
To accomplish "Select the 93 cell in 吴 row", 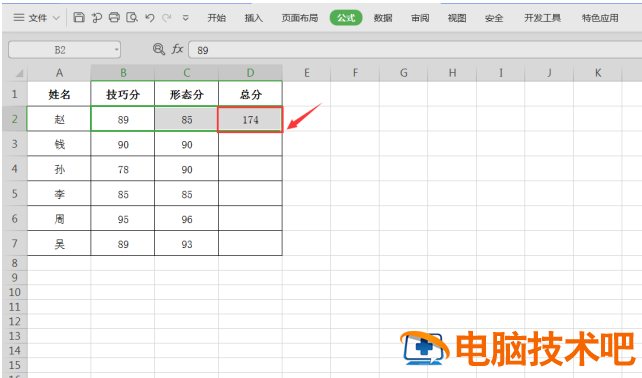I will click(x=187, y=244).
